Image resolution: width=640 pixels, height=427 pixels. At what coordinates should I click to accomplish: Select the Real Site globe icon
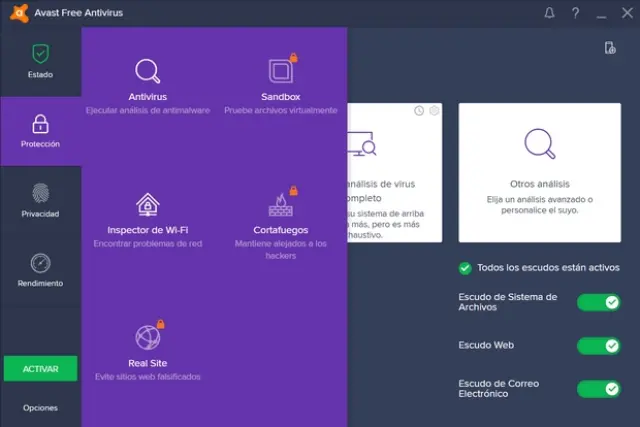pyautogui.click(x=148, y=337)
